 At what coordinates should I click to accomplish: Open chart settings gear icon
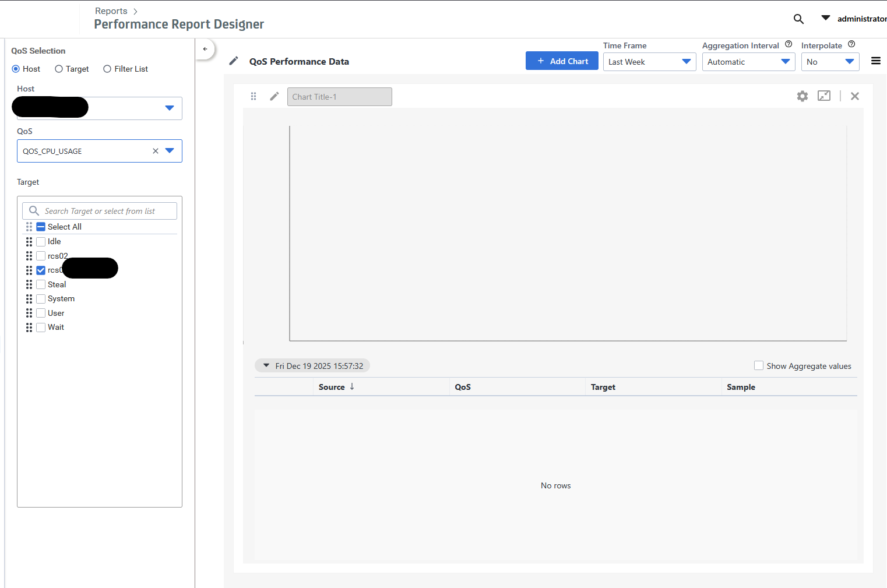click(x=802, y=96)
